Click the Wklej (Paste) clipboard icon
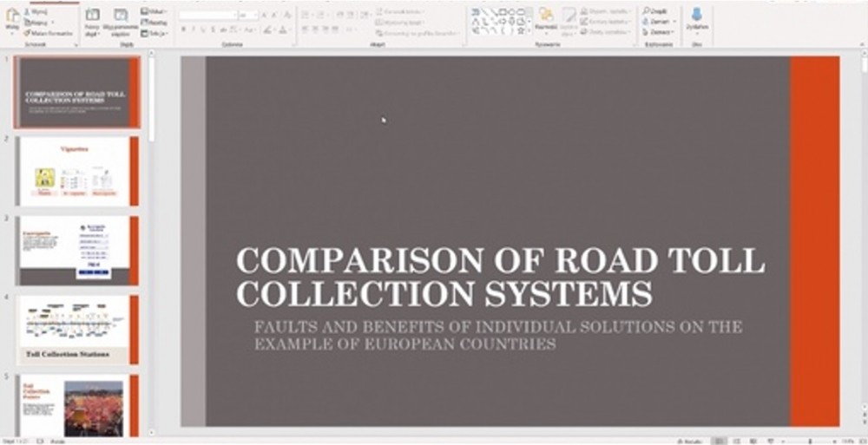 click(12, 17)
